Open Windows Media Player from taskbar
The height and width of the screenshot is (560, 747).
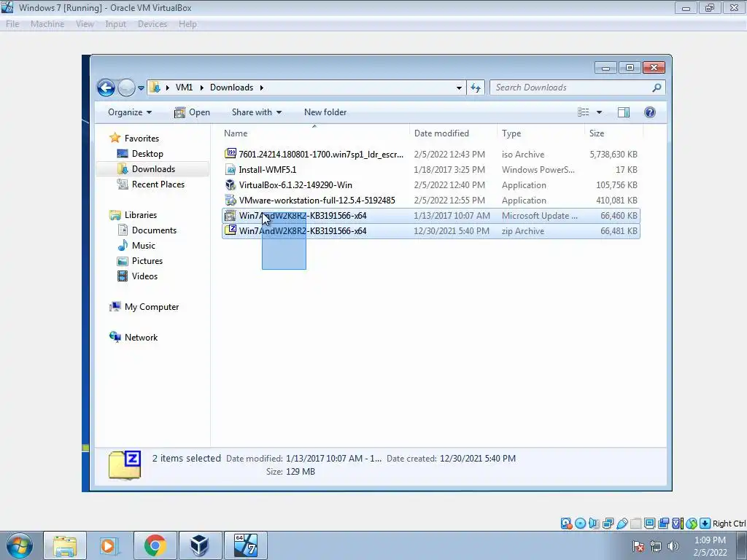(109, 545)
